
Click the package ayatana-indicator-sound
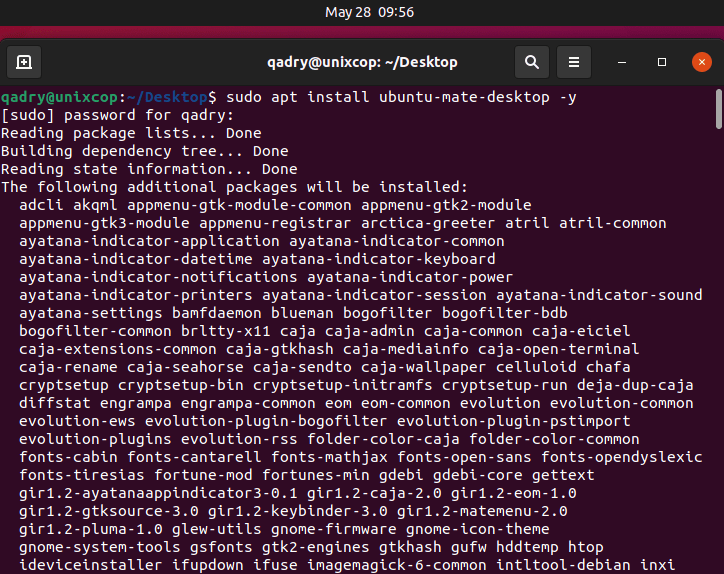pos(599,296)
